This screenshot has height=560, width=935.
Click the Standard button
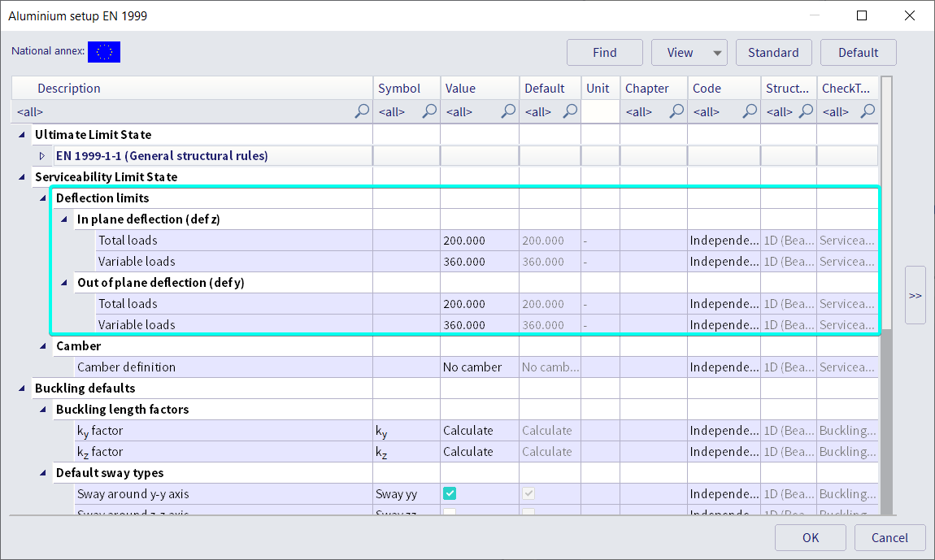pos(773,52)
